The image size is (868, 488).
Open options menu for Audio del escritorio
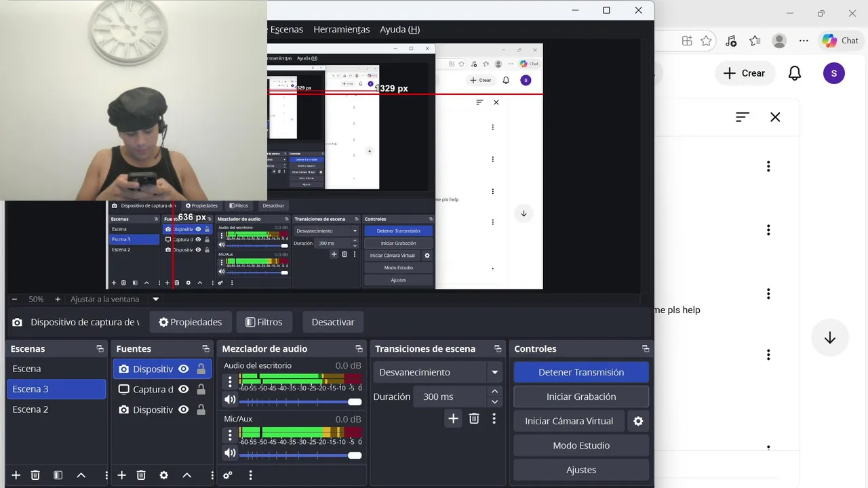click(230, 382)
